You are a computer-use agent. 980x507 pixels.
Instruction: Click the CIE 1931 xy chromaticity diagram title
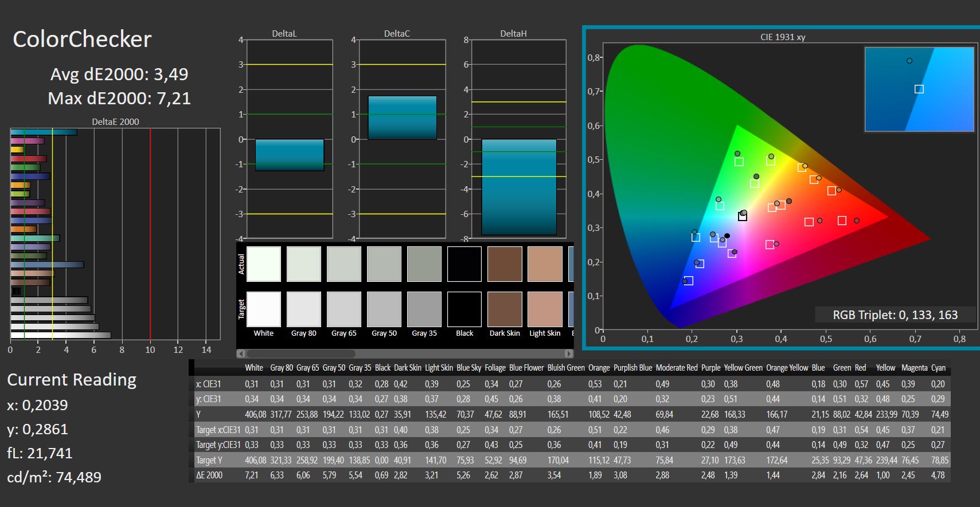click(783, 37)
